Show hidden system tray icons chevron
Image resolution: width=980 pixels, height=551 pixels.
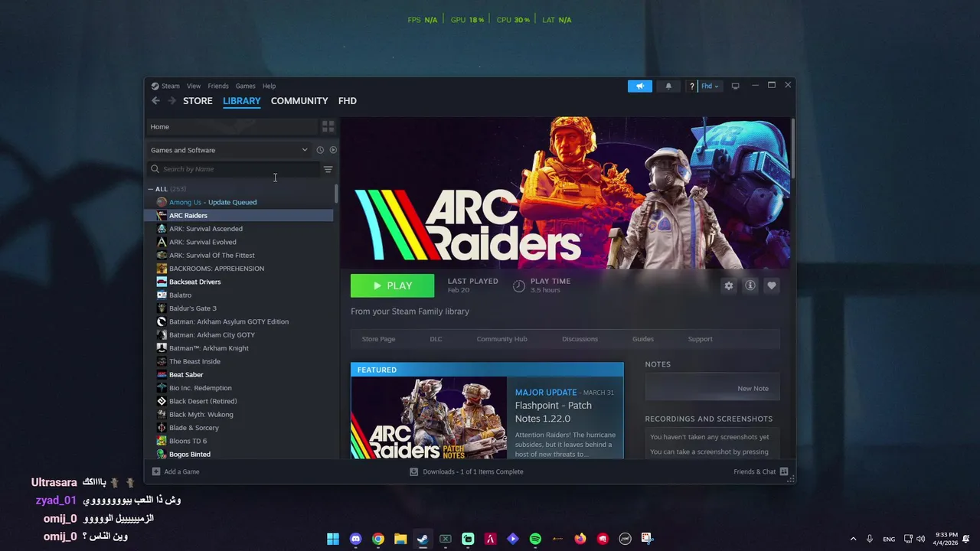[853, 539]
